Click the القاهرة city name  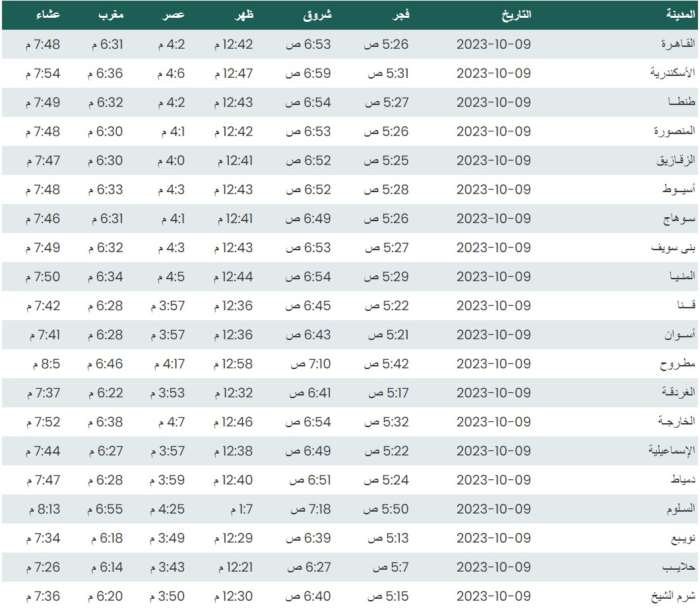(x=679, y=44)
